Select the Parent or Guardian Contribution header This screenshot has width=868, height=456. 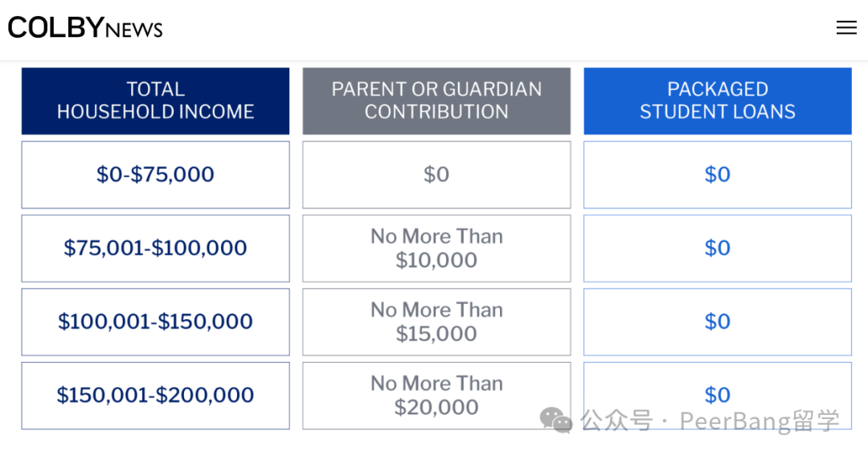point(436,101)
